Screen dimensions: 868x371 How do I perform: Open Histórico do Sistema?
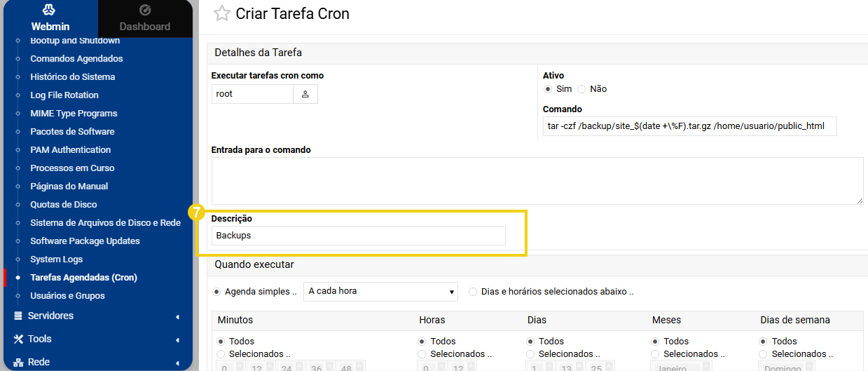tap(73, 77)
